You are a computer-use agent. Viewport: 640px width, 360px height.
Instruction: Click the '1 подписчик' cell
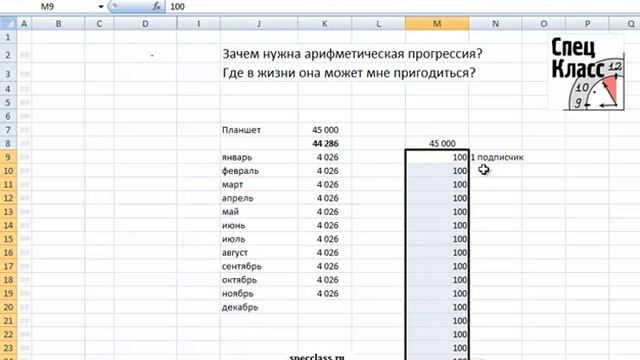point(496,157)
